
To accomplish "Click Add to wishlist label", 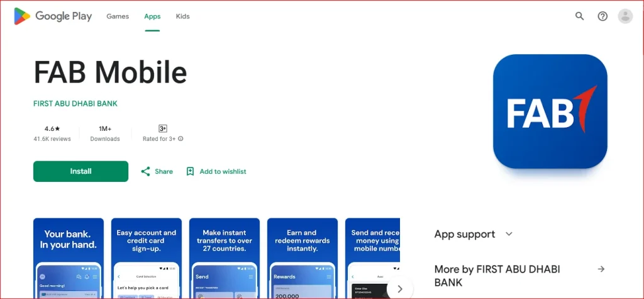I will click(x=223, y=171).
